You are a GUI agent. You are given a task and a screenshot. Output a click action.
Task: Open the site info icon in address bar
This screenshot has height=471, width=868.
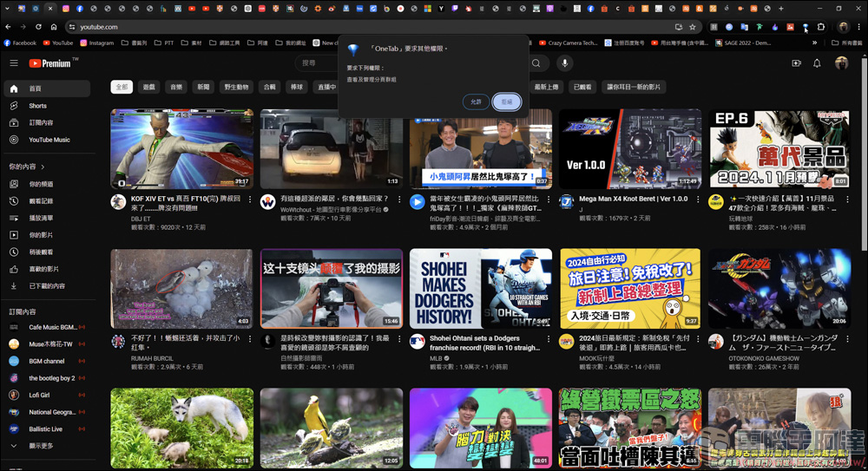coord(71,27)
